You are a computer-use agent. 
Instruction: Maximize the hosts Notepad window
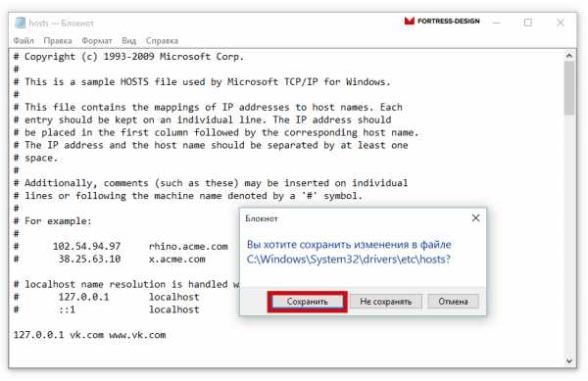[x=528, y=23]
